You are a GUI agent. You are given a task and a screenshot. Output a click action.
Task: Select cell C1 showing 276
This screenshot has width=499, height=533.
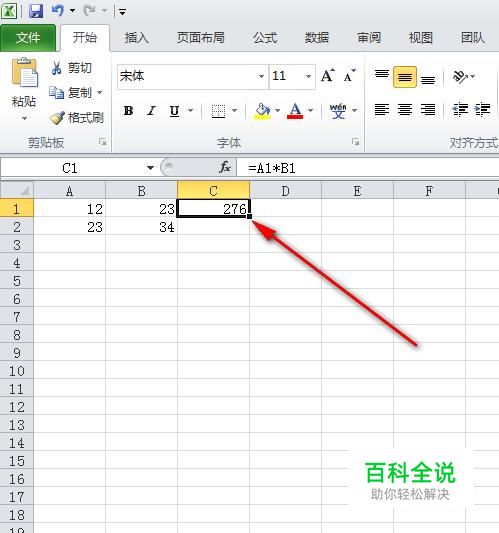pyautogui.click(x=213, y=208)
